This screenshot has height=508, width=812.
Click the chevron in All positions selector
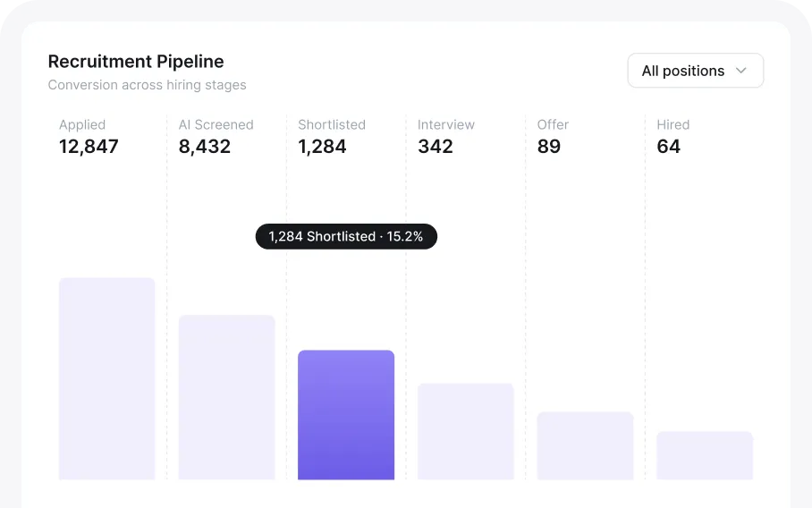[741, 71]
